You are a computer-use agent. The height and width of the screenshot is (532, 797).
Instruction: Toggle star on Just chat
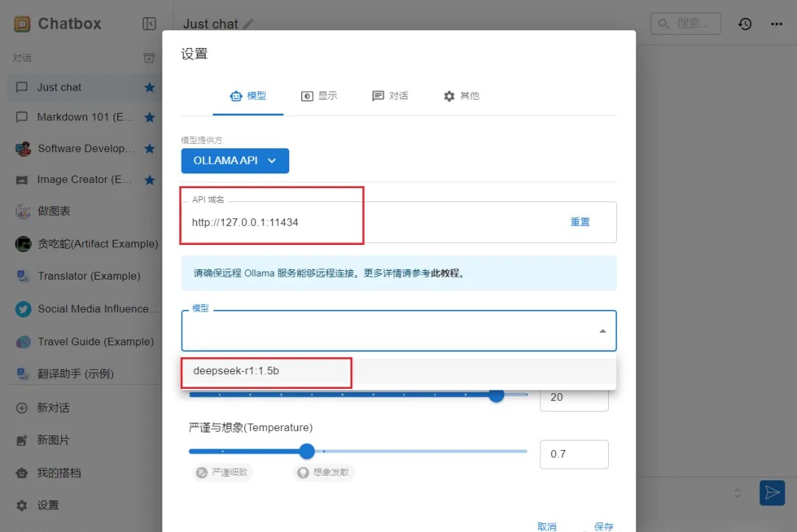(149, 87)
